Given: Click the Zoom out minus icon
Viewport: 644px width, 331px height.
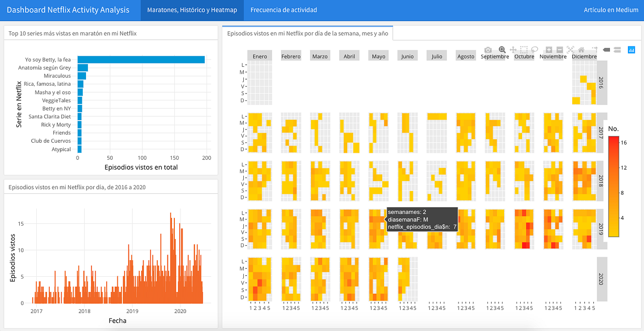Looking at the screenshot, I should coord(559,49).
